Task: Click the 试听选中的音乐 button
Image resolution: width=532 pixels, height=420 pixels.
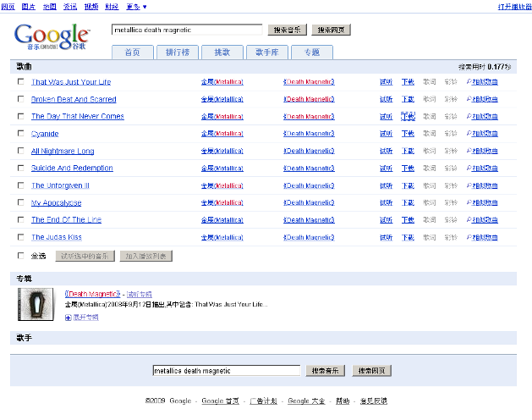Action: [85, 256]
